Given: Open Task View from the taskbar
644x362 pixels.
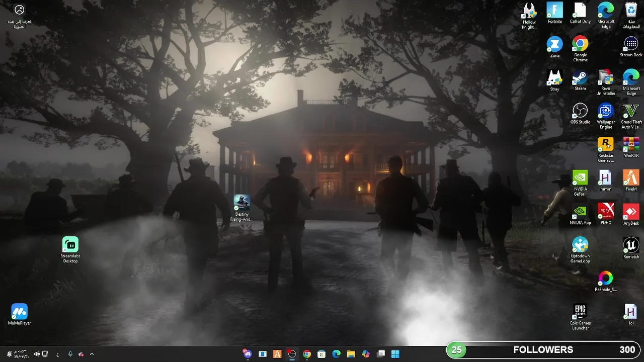Looking at the screenshot, I should [381, 354].
